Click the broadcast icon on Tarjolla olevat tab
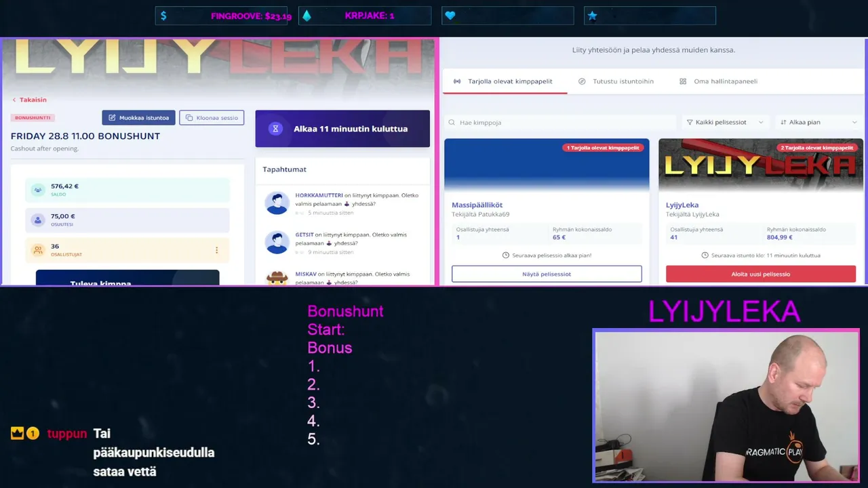 pos(457,81)
